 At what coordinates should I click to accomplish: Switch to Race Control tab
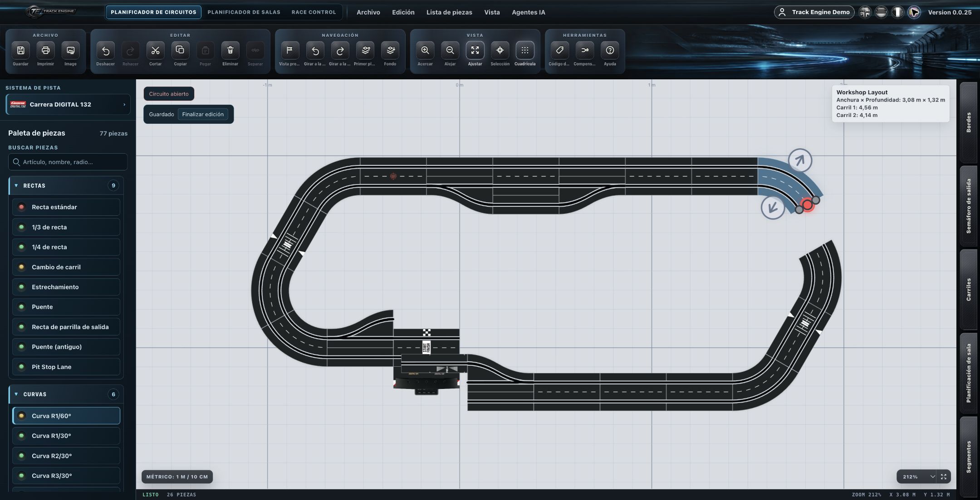pos(314,12)
